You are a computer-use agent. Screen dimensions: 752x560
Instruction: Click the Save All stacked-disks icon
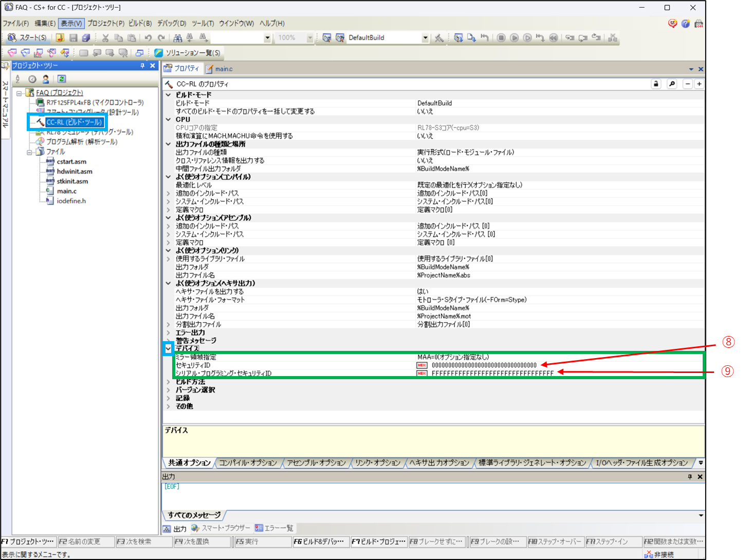(x=86, y=38)
